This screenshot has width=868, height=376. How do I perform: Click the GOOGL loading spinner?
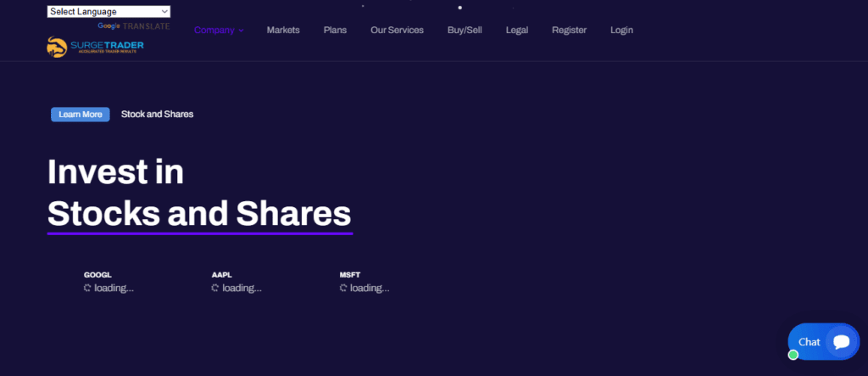87,288
